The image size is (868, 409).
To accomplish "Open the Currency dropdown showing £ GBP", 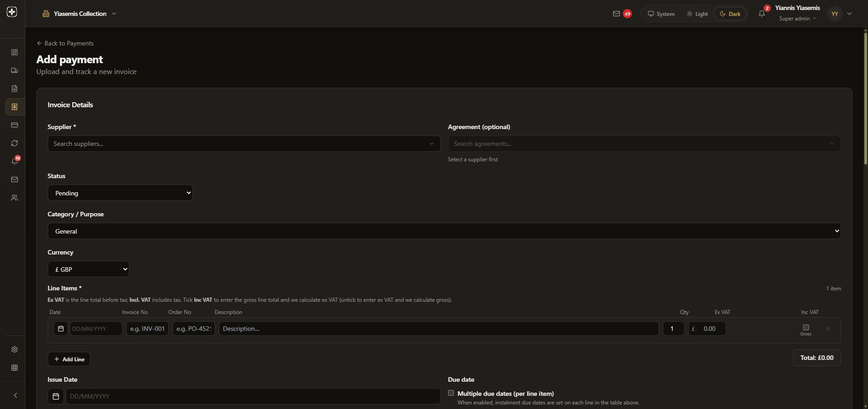I will pyautogui.click(x=89, y=269).
